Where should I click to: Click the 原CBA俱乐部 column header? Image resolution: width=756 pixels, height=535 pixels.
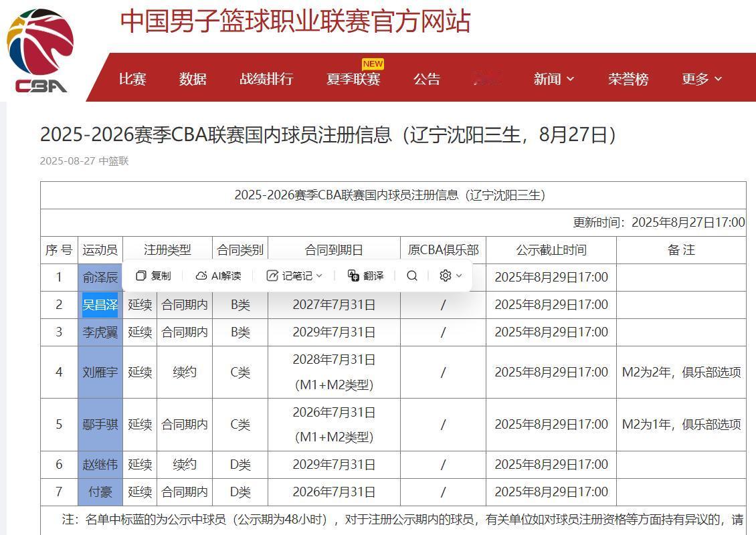coord(443,250)
